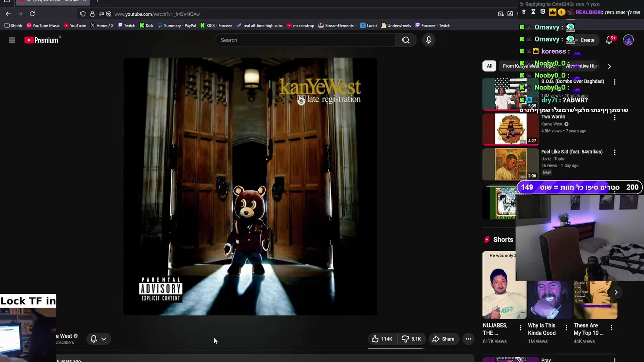Open real all-time high subs bookmark
Screen dimensions: 644x362
tap(260, 26)
